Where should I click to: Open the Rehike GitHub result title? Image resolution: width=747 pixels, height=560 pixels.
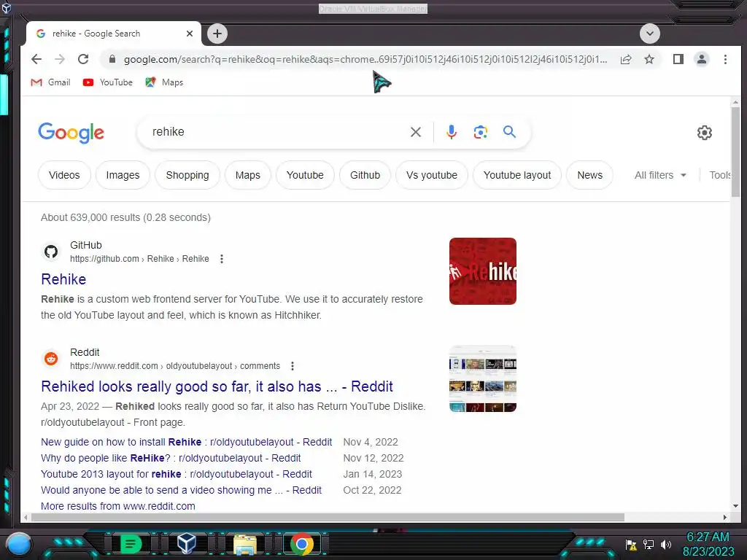pos(63,279)
